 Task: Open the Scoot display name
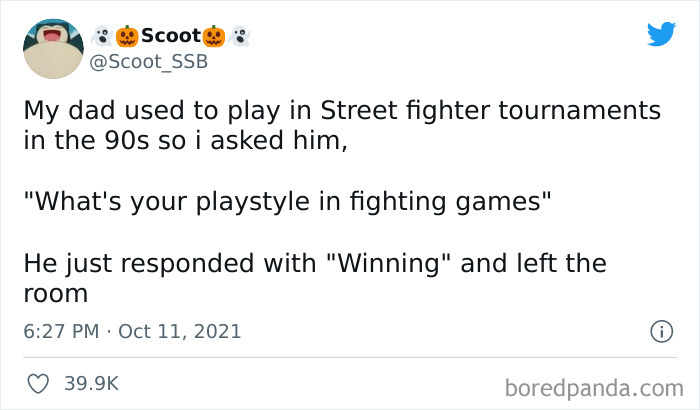[x=169, y=36]
